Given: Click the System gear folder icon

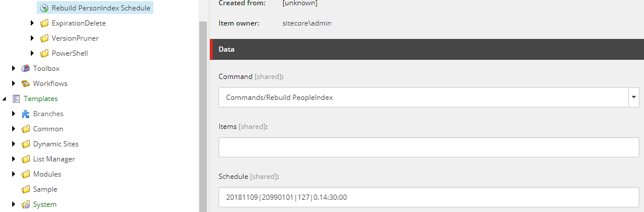Looking at the screenshot, I should point(26,204).
